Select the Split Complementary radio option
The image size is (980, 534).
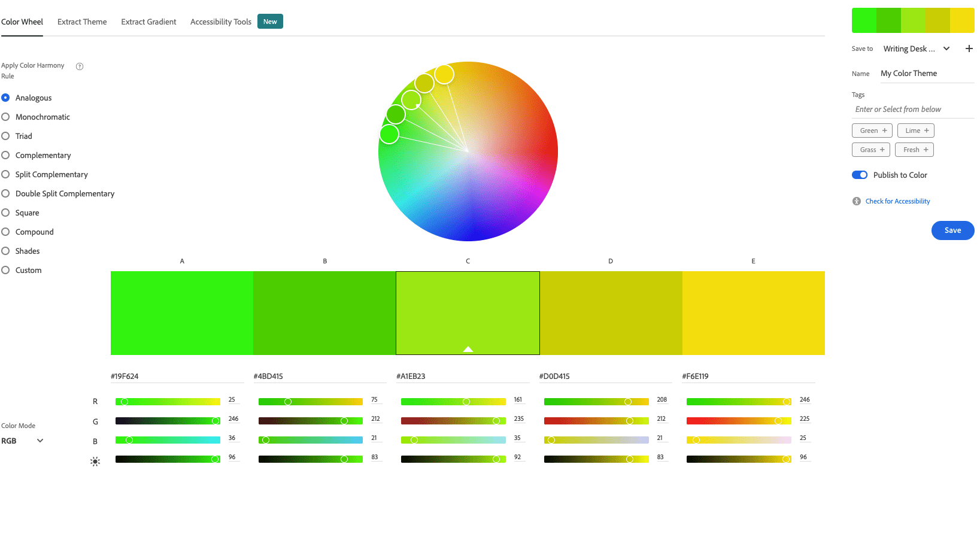tap(5, 174)
